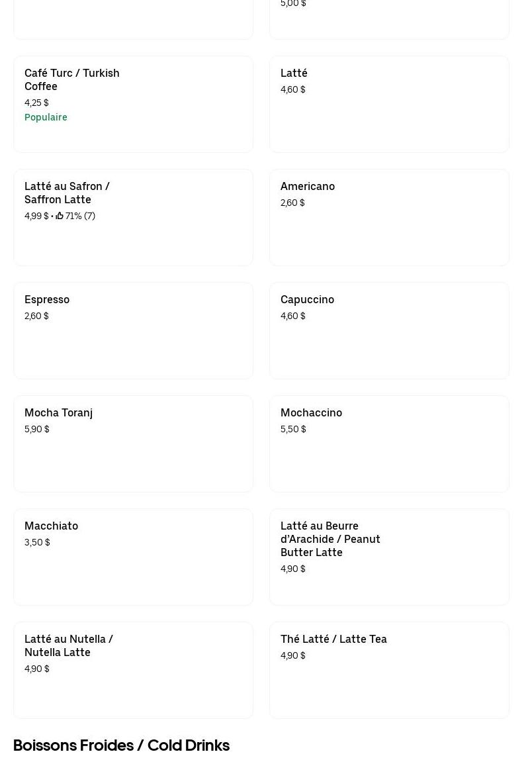Click the 71% (7) rating text

click(x=80, y=216)
